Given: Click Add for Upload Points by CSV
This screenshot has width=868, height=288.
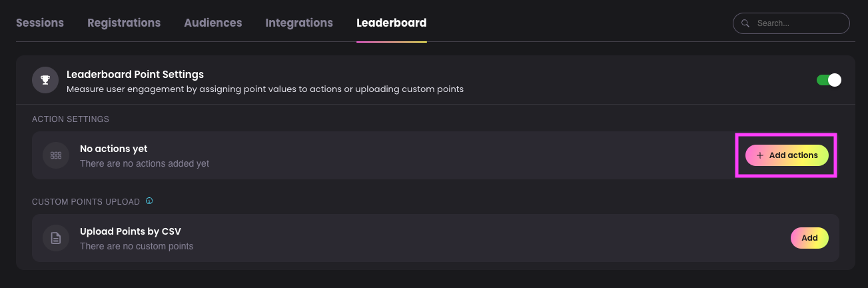Looking at the screenshot, I should [x=809, y=238].
